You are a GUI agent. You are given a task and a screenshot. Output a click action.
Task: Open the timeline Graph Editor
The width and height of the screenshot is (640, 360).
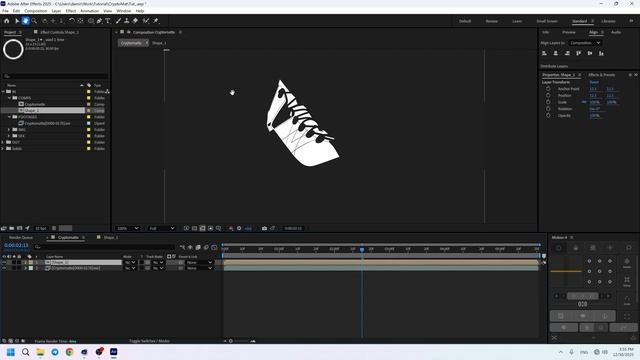click(x=214, y=247)
